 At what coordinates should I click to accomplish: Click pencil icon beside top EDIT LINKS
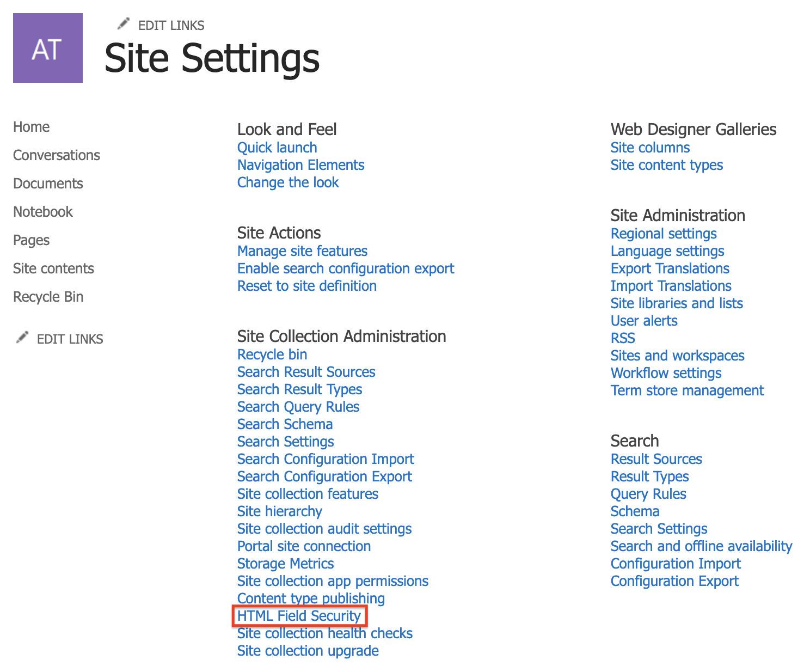pos(124,24)
